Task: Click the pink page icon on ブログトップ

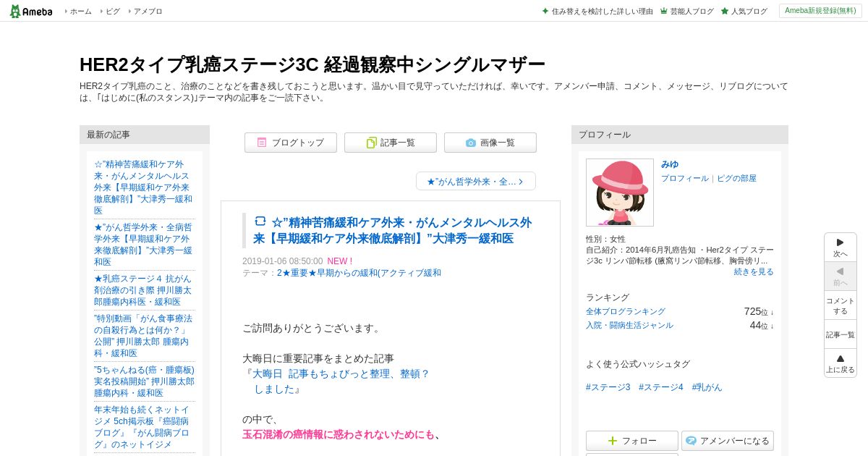Action: (x=262, y=143)
